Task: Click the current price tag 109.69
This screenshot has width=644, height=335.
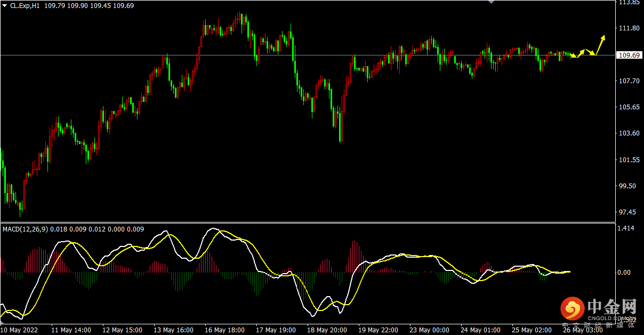Action: point(629,55)
